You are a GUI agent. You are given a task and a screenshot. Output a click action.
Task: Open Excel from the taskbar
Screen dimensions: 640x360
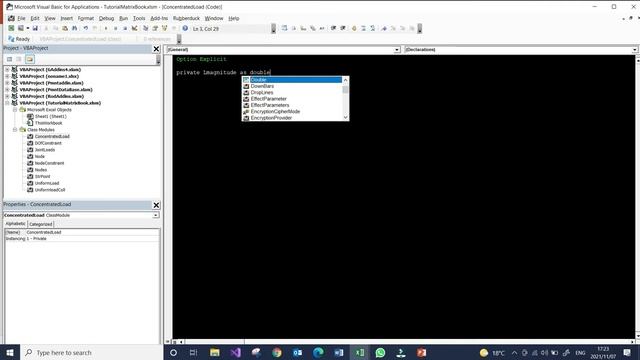(x=359, y=352)
